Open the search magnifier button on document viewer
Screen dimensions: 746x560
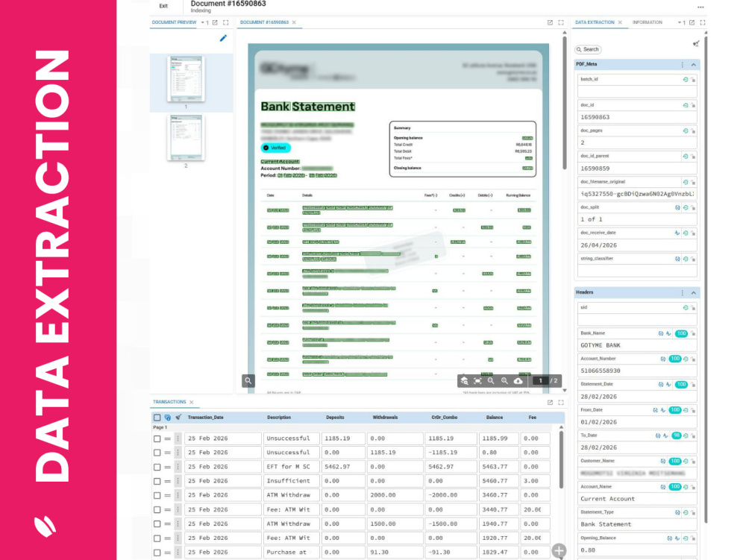(248, 381)
